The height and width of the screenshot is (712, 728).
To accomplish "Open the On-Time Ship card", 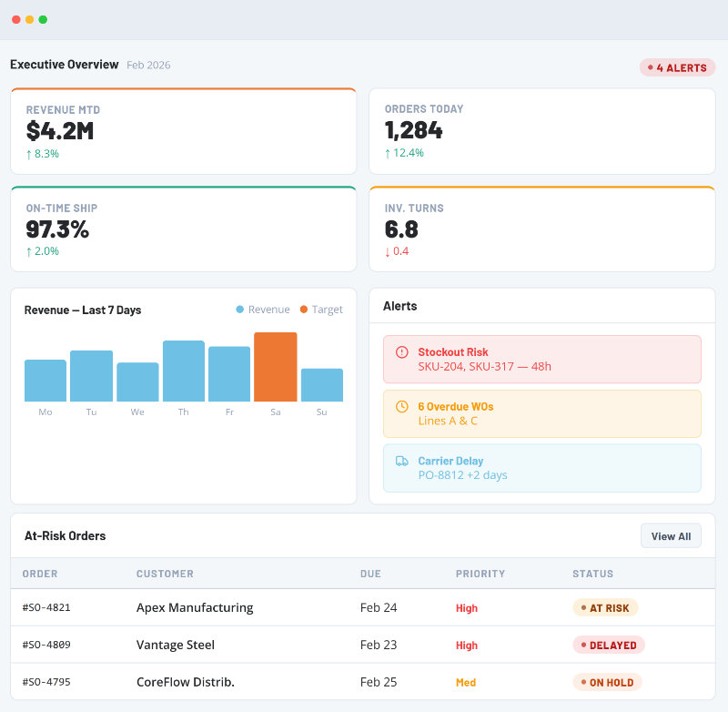I will tap(183, 229).
